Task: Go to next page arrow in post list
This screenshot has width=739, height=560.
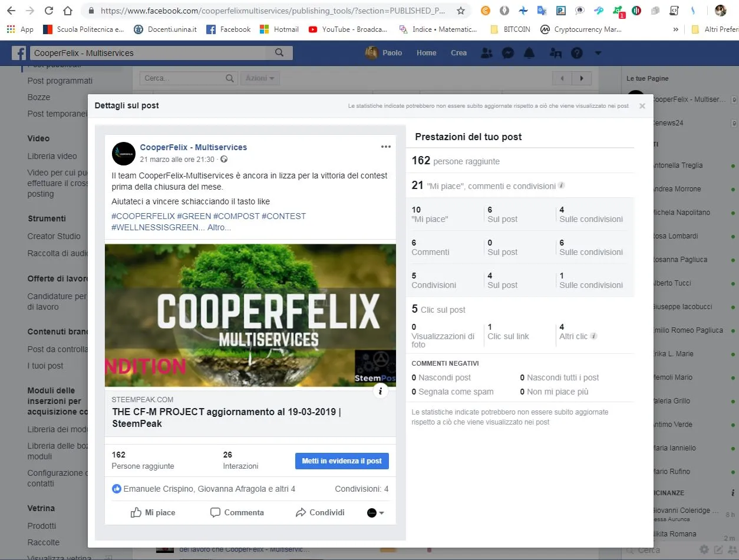Action: [x=582, y=78]
